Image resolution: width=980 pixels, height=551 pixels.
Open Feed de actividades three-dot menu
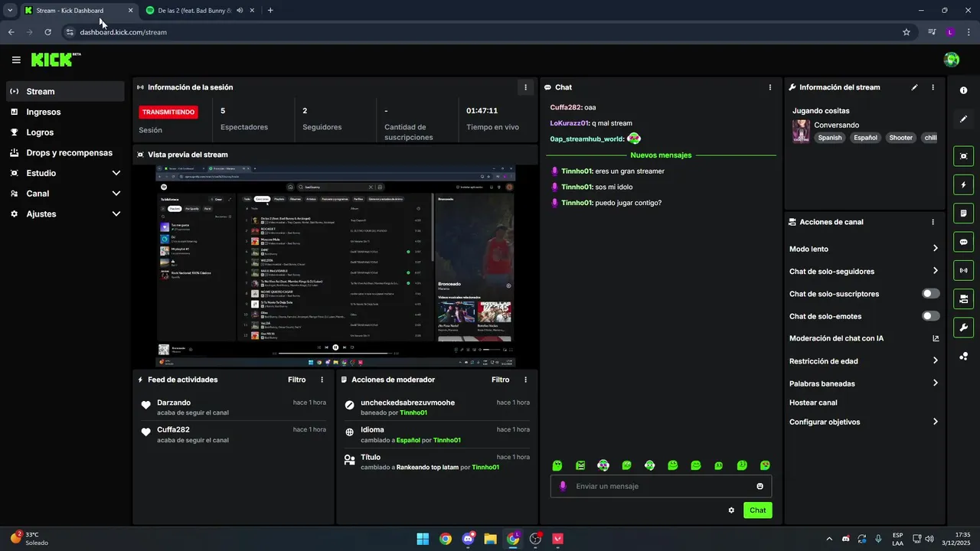pyautogui.click(x=322, y=380)
